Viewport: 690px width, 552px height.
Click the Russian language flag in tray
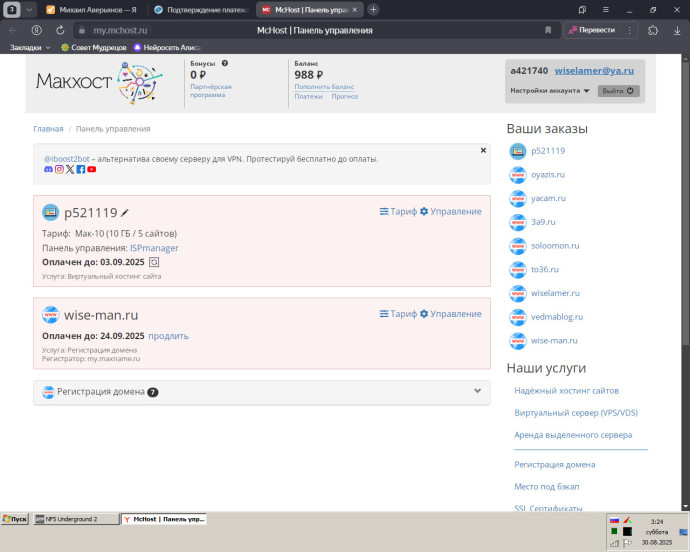coord(614,520)
